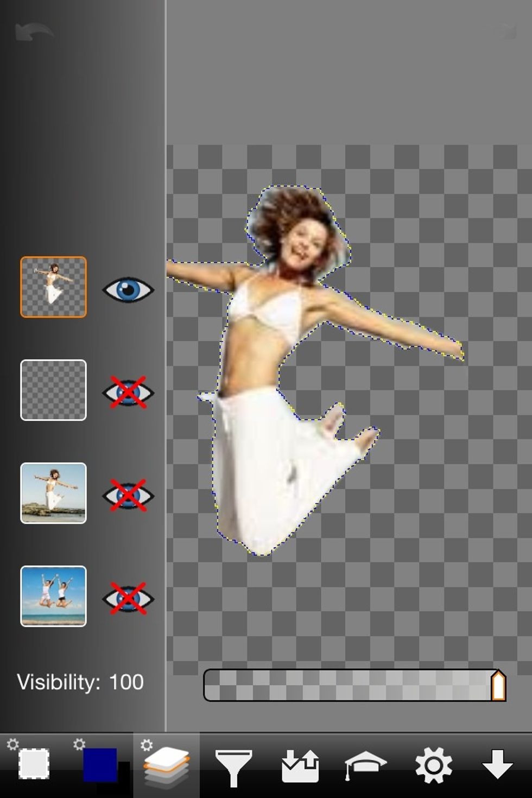The height and width of the screenshot is (798, 532).
Task: Show the two women beach layer
Action: (128, 598)
